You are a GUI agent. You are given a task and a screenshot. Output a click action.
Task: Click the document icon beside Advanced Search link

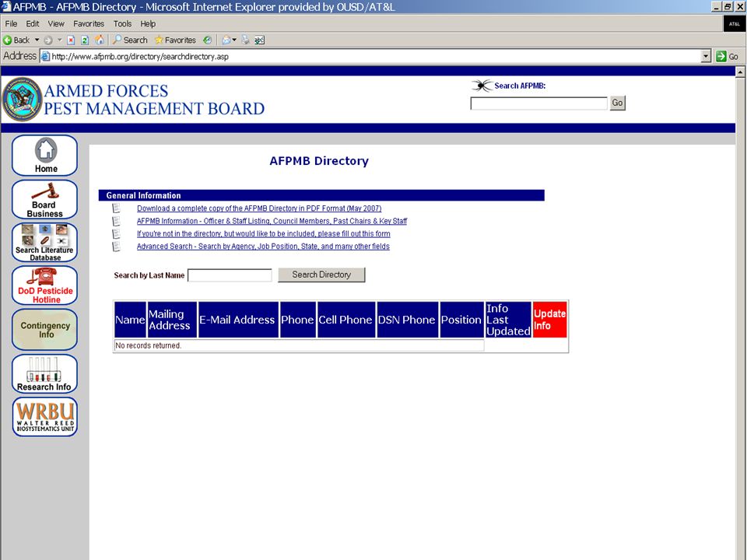(x=116, y=247)
